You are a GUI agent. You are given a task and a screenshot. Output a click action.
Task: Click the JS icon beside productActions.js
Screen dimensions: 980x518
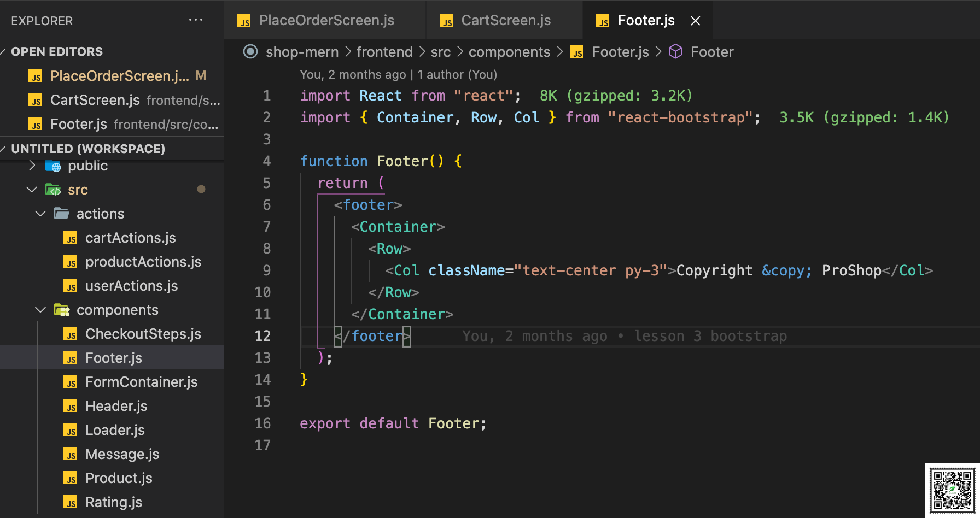[70, 262]
